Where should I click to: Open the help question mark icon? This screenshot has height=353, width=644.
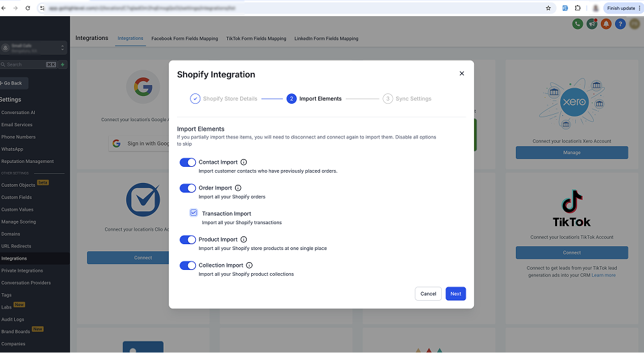pyautogui.click(x=620, y=24)
